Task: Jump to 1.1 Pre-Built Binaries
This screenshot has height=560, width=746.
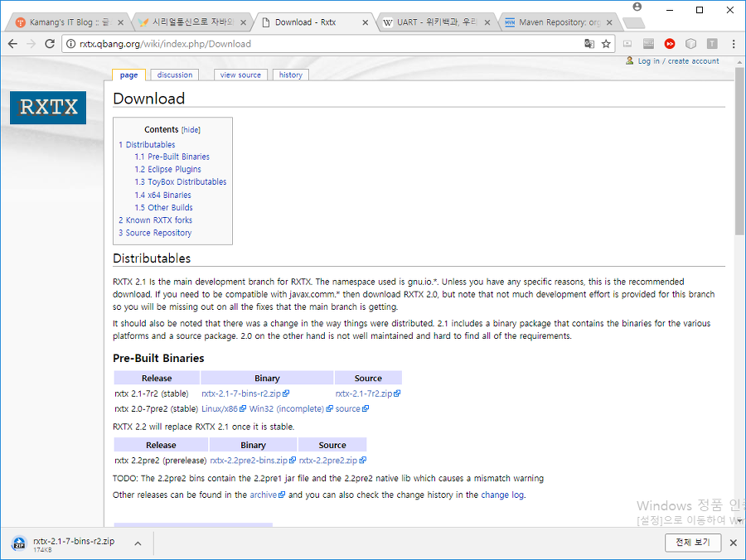Action: [x=172, y=157]
